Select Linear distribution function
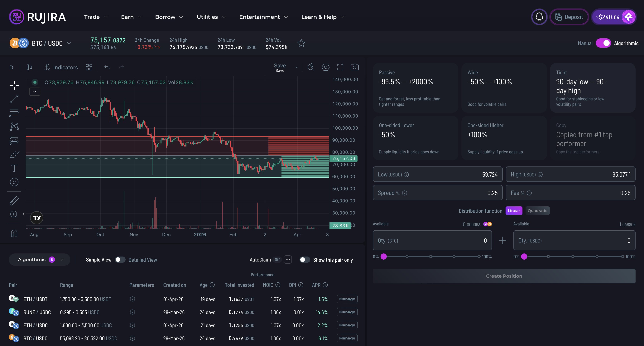The height and width of the screenshot is (346, 644). coord(514,210)
